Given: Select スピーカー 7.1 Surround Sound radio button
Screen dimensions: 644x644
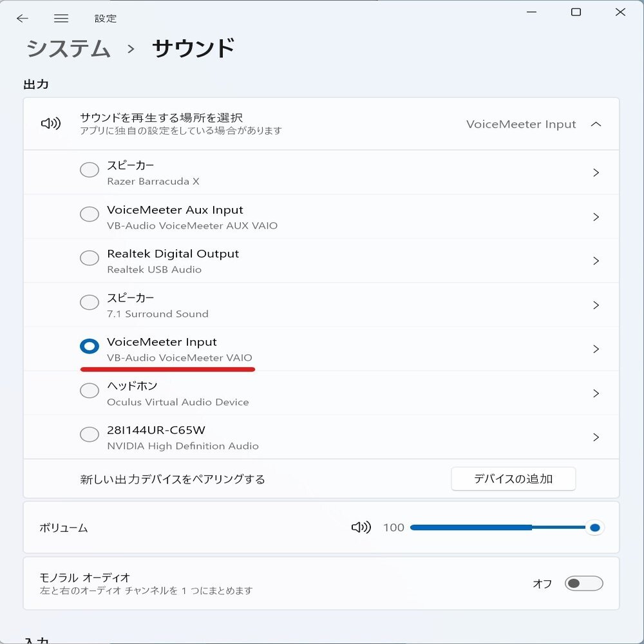Looking at the screenshot, I should point(89,302).
